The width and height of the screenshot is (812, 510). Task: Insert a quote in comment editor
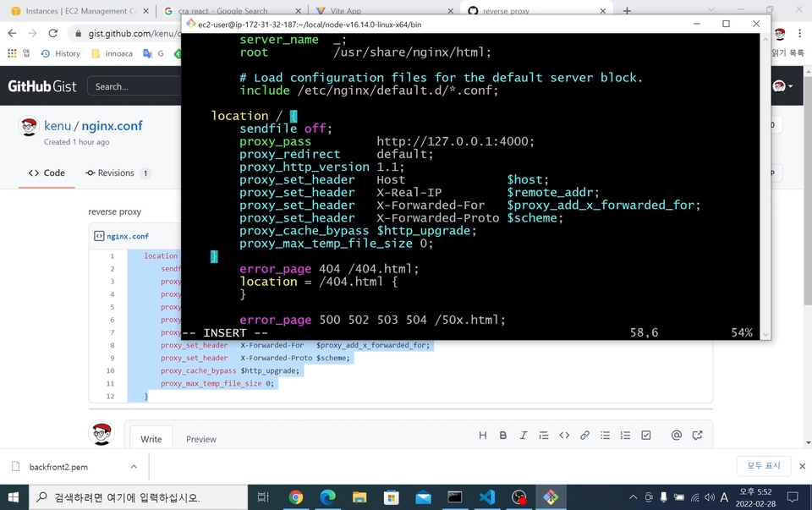[544, 436]
